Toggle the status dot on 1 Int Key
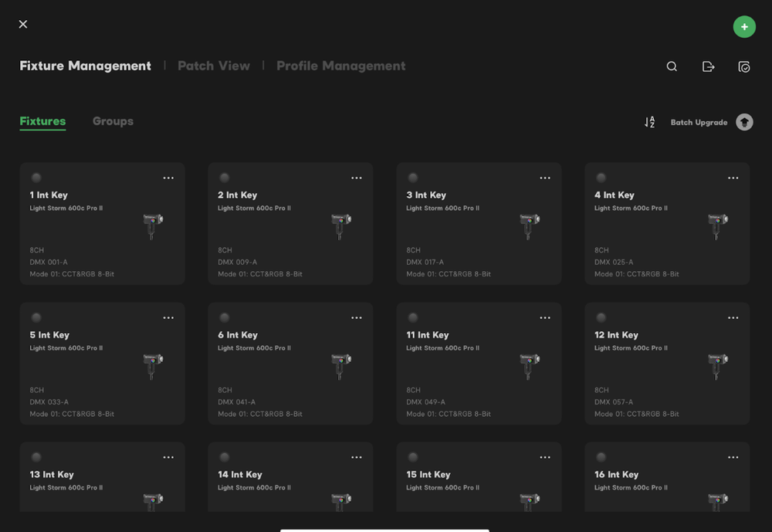 36,178
